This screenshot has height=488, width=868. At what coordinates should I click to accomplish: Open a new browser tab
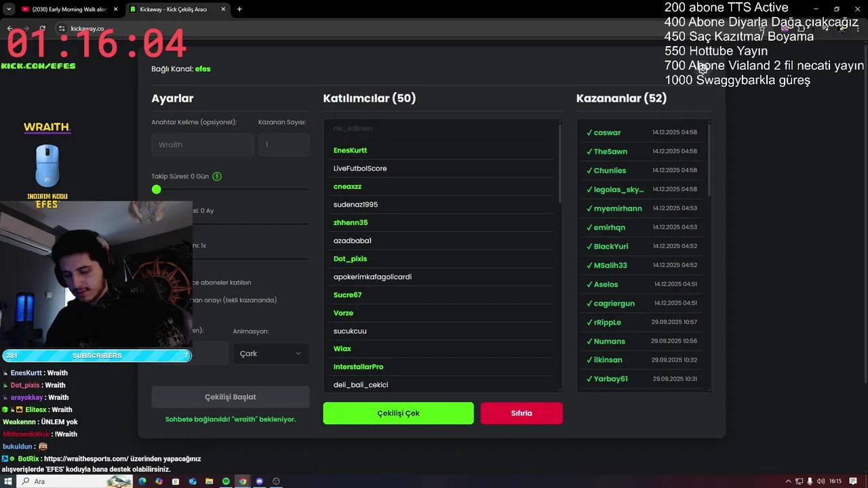click(239, 9)
